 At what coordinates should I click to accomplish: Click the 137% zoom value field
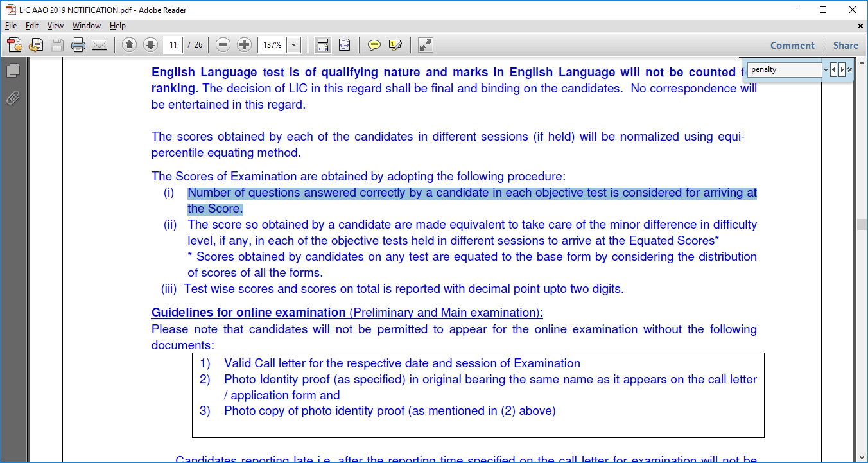point(272,45)
